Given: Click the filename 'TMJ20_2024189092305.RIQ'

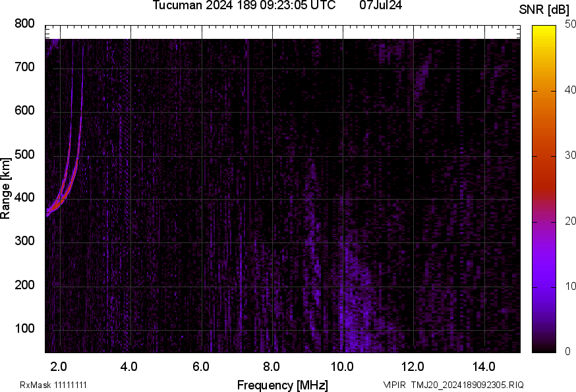Looking at the screenshot, I should click(467, 385).
